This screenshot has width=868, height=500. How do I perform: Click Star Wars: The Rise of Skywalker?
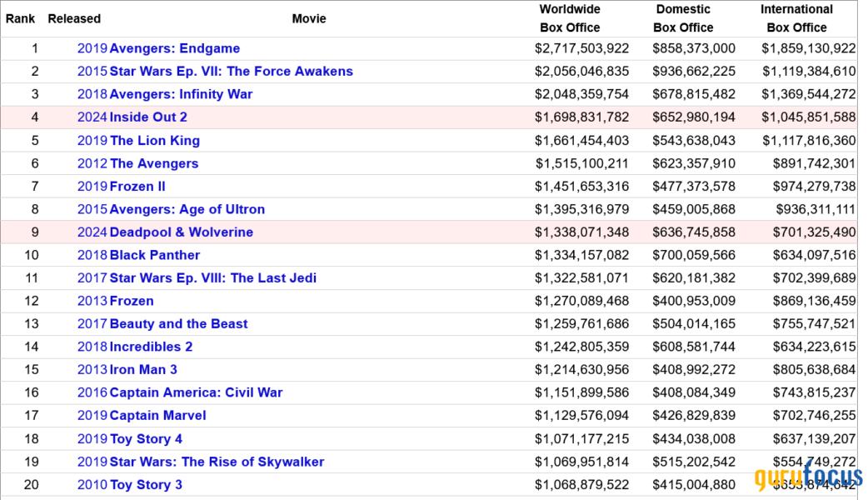coord(217,462)
